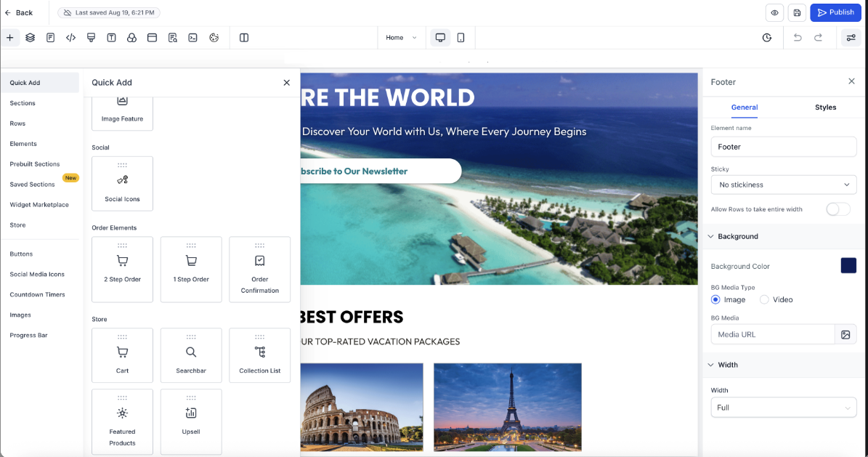Go Back to previous page
The height and width of the screenshot is (457, 868).
point(19,13)
